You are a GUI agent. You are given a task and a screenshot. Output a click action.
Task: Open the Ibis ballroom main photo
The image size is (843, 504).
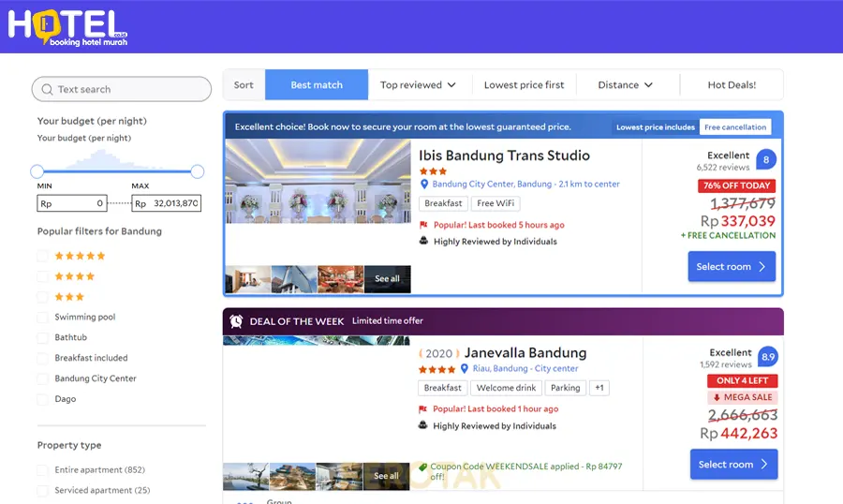pos(318,181)
